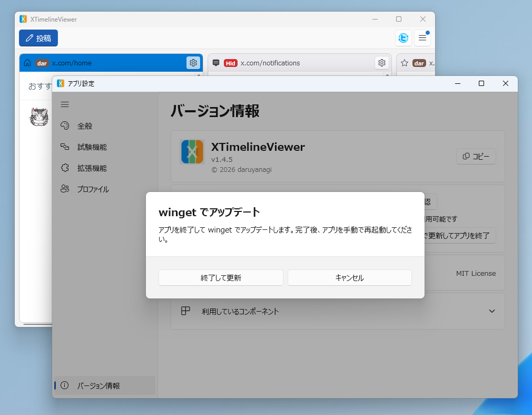Click the star icon in third column header
The image size is (532, 415).
click(x=405, y=63)
